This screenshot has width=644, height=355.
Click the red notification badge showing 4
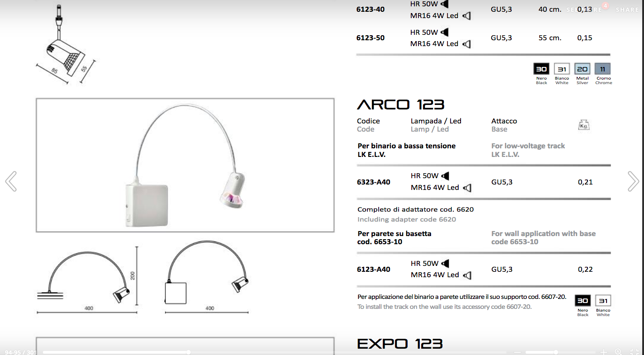(x=606, y=6)
